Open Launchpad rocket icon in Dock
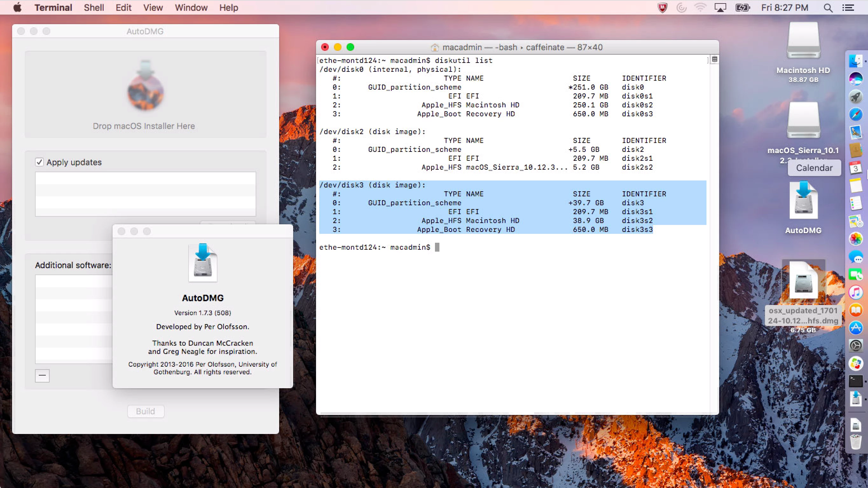 pyautogui.click(x=856, y=97)
